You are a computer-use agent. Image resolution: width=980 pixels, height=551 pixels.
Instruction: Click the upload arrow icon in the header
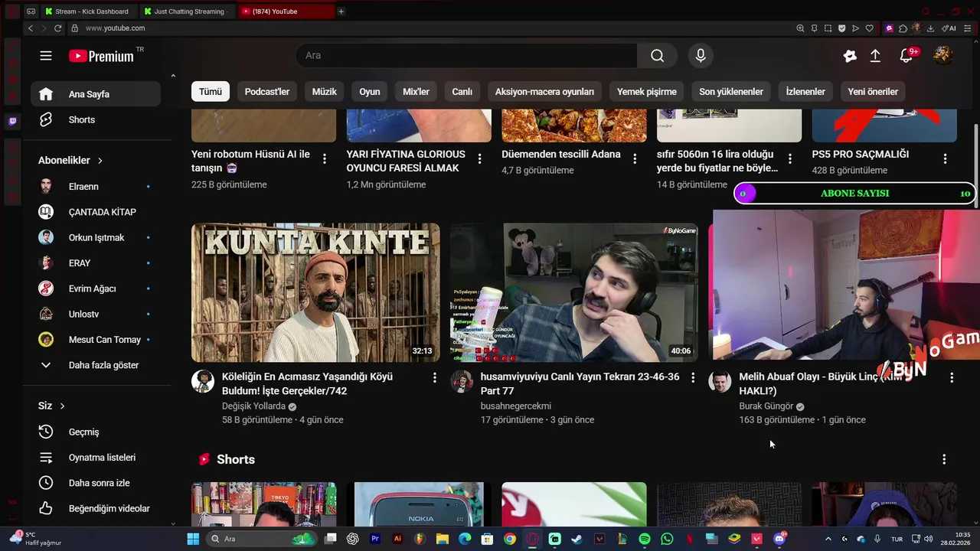point(875,56)
